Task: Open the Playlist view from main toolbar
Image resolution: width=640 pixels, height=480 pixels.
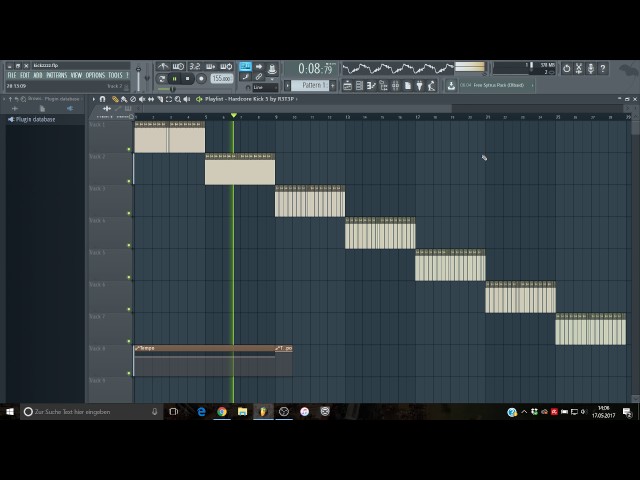Action: (347, 86)
